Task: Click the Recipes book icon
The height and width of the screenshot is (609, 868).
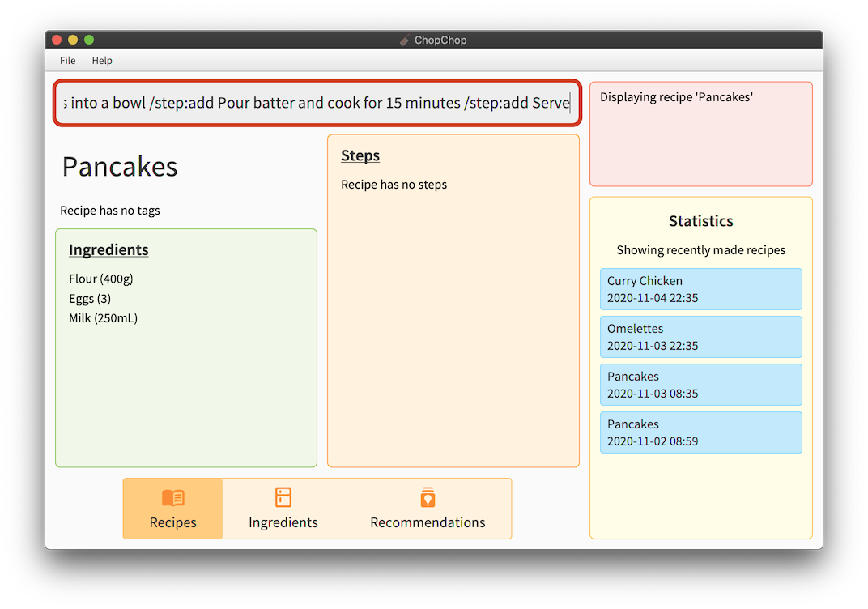Action: pos(172,498)
